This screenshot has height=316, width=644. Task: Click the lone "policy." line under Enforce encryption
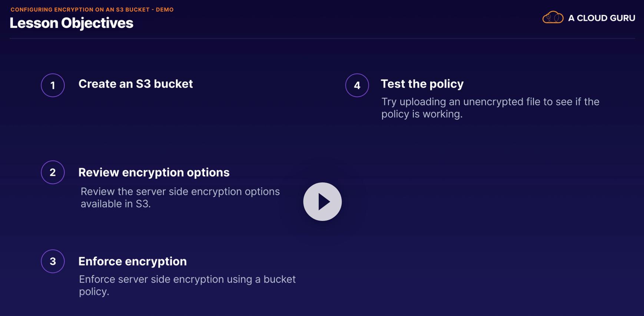point(94,292)
